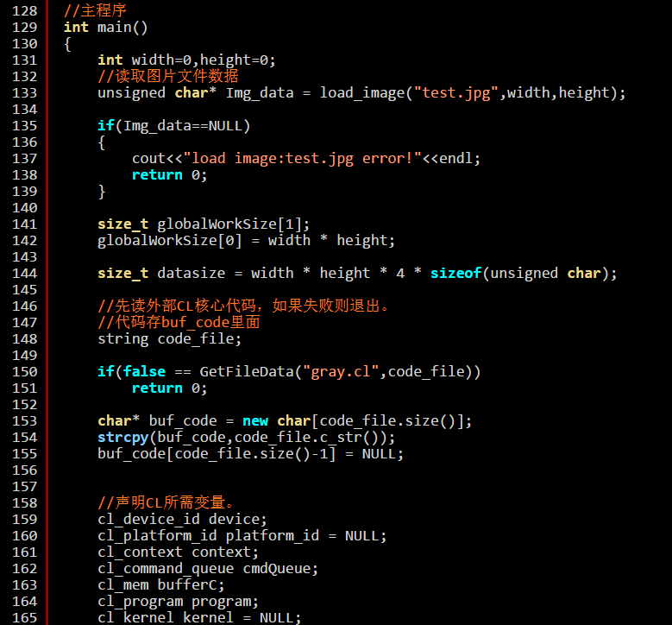Click the "//先读外部CL核心代码" comment line
672x625 pixels.
243,306
